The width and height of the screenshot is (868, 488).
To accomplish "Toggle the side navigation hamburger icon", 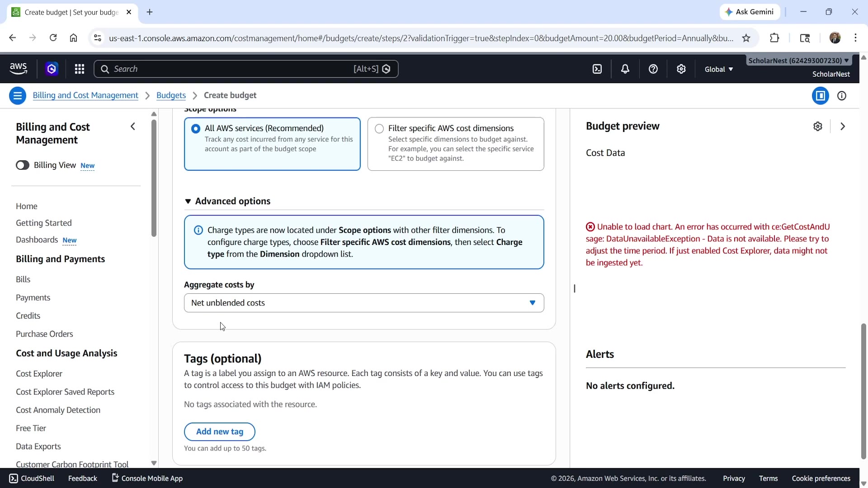I will (18, 95).
